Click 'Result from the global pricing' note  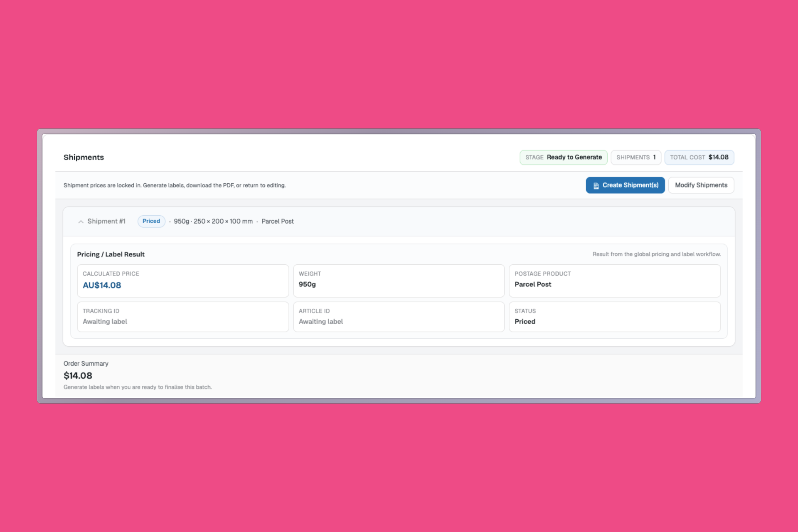point(657,254)
